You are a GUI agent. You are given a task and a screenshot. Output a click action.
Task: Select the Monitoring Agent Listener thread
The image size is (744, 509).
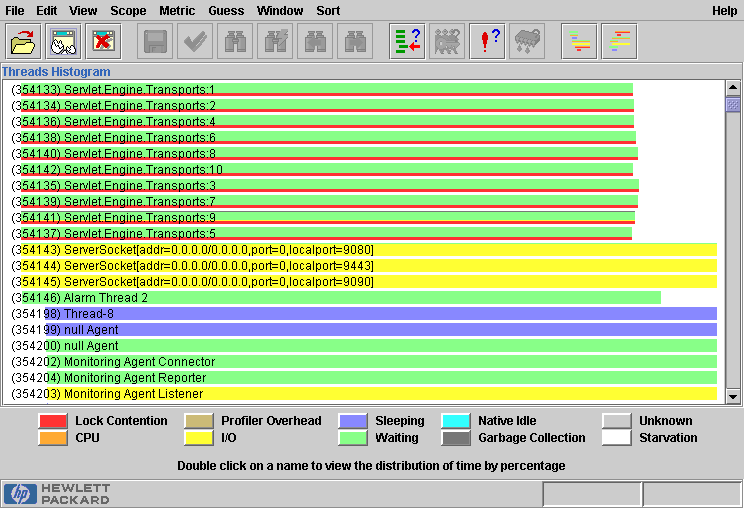click(132, 394)
